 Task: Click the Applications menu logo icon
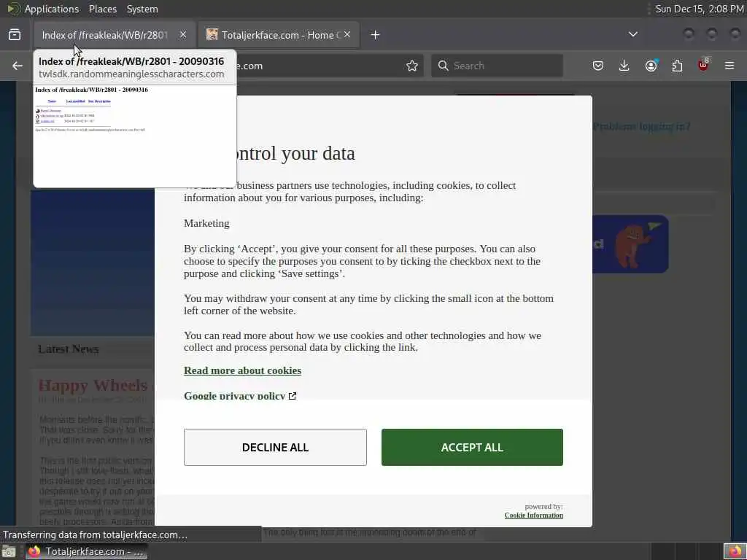click(13, 9)
